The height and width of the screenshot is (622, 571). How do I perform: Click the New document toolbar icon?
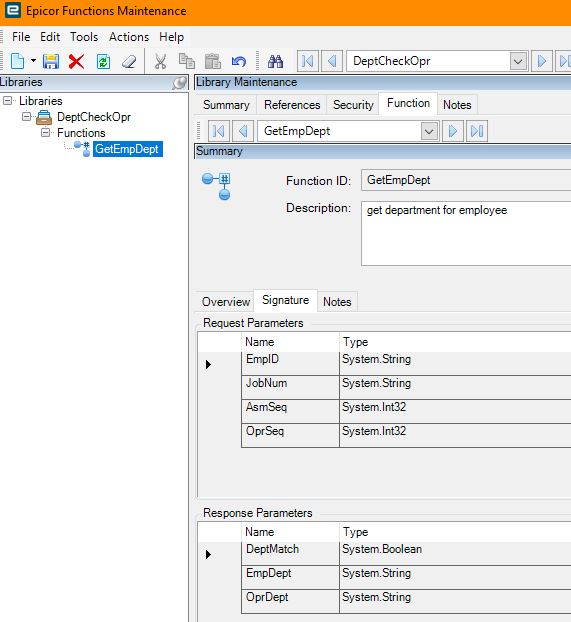coord(17,61)
